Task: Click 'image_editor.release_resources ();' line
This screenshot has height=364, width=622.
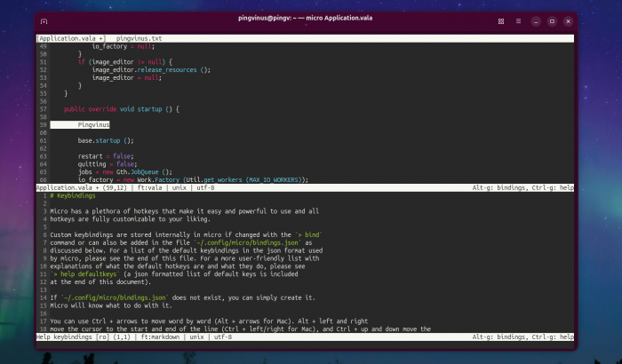Action: pos(151,70)
